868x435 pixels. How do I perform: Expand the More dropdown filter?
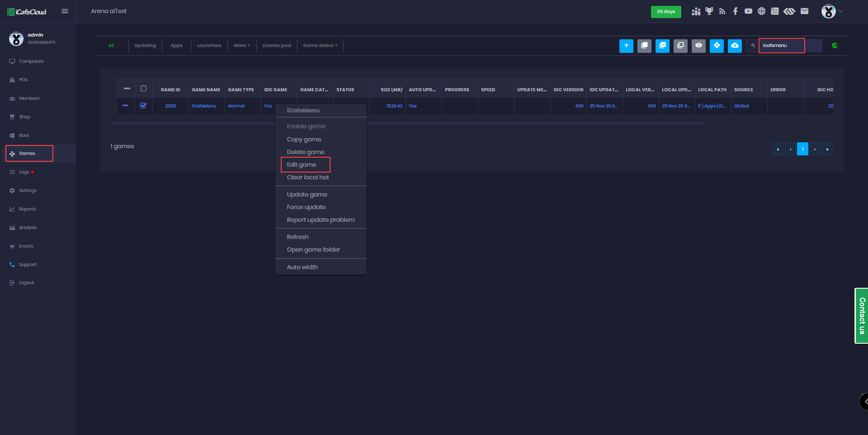[242, 46]
